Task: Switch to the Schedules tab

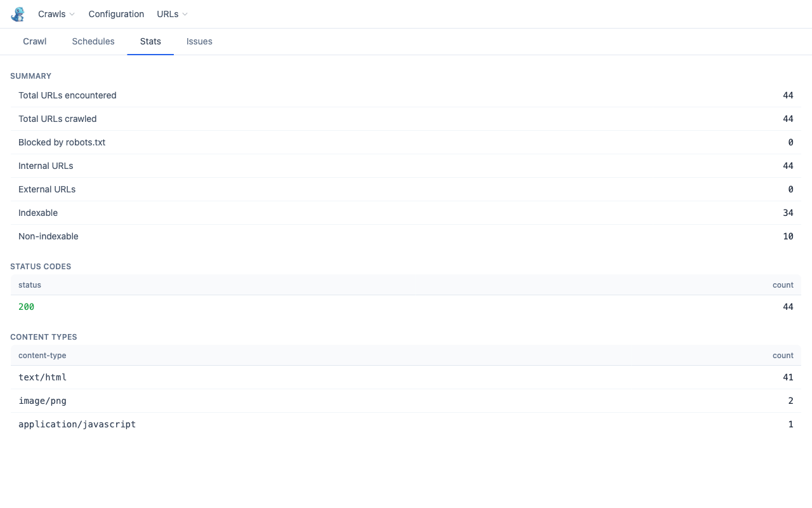Action: pyautogui.click(x=93, y=41)
